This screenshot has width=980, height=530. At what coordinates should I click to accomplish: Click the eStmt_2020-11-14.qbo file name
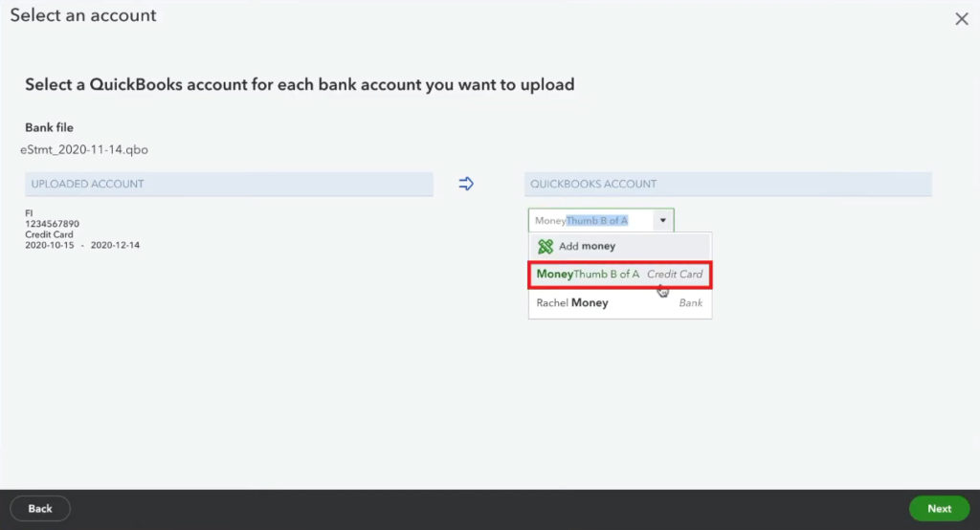[x=84, y=150]
